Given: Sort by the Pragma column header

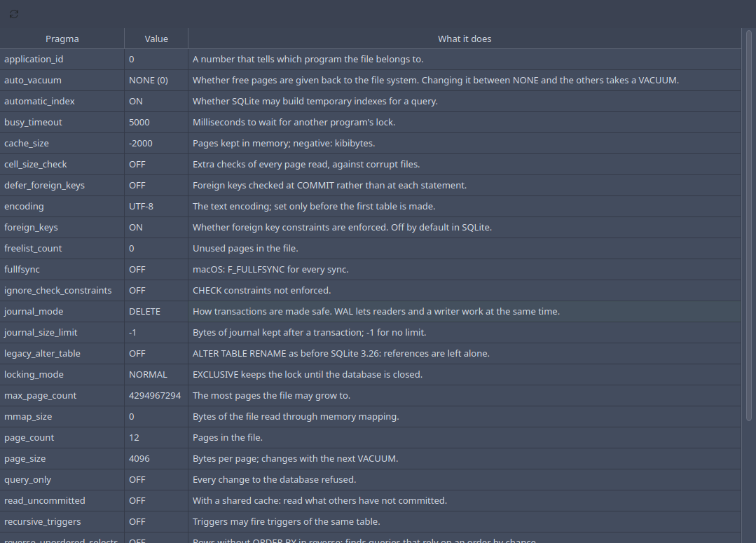Looking at the screenshot, I should 62,39.
